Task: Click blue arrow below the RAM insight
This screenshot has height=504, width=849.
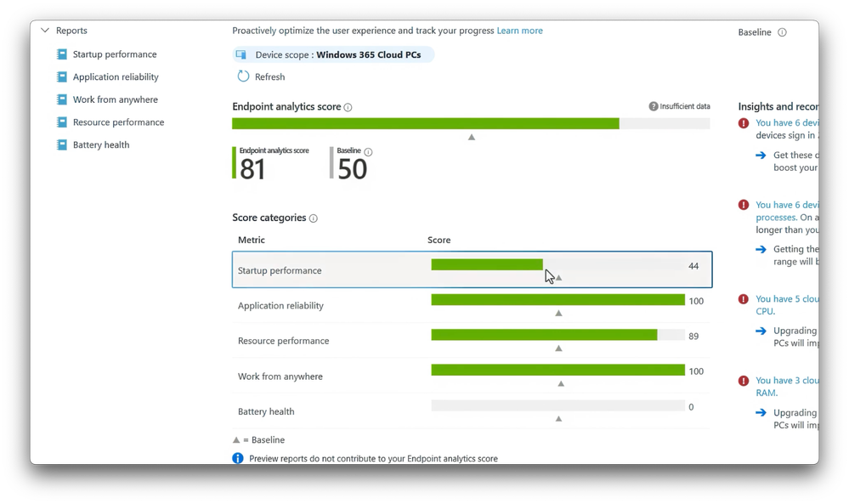Action: pyautogui.click(x=761, y=412)
